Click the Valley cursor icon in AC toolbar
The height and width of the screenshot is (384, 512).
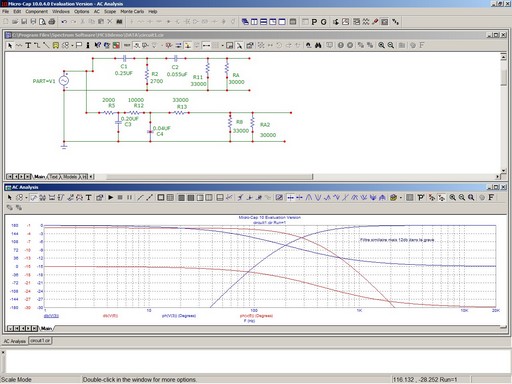click(318, 198)
